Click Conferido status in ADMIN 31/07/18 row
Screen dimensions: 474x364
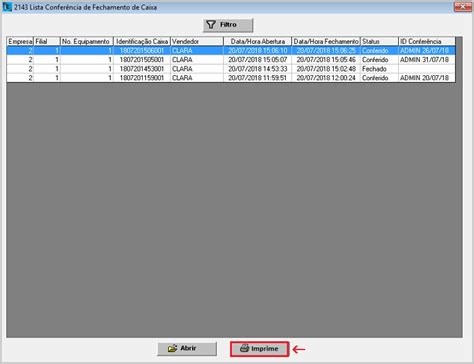pos(380,60)
